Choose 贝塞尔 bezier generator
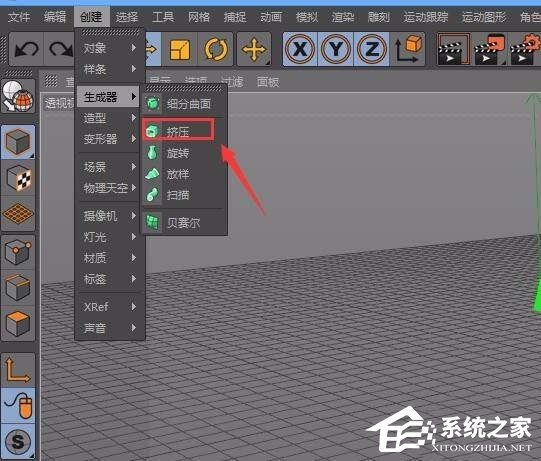Viewport: 541px width, 461px height. coord(184,223)
